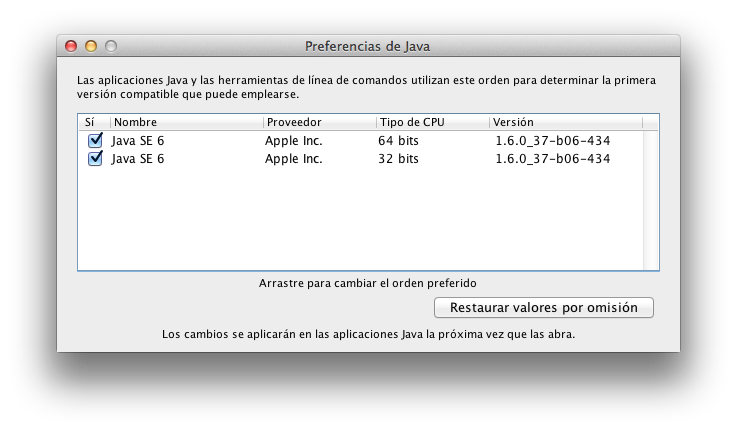737x431 pixels.
Task: Uncheck the 32 bits Java SE 6 checkbox
Action: coord(96,158)
